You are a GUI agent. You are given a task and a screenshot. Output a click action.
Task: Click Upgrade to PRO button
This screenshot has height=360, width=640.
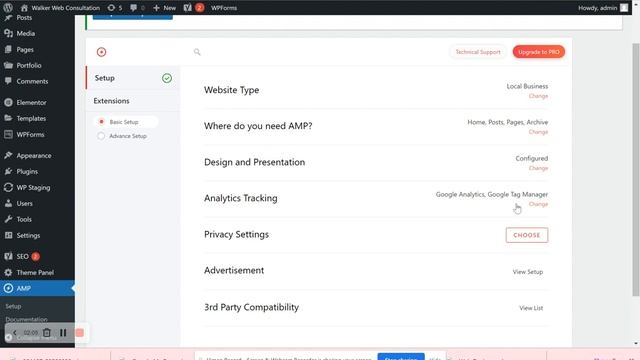pyautogui.click(x=539, y=52)
